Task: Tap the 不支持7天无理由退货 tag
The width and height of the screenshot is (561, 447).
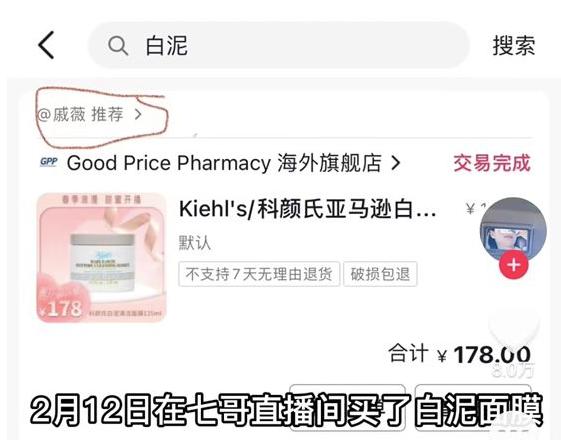Action: pyautogui.click(x=259, y=274)
